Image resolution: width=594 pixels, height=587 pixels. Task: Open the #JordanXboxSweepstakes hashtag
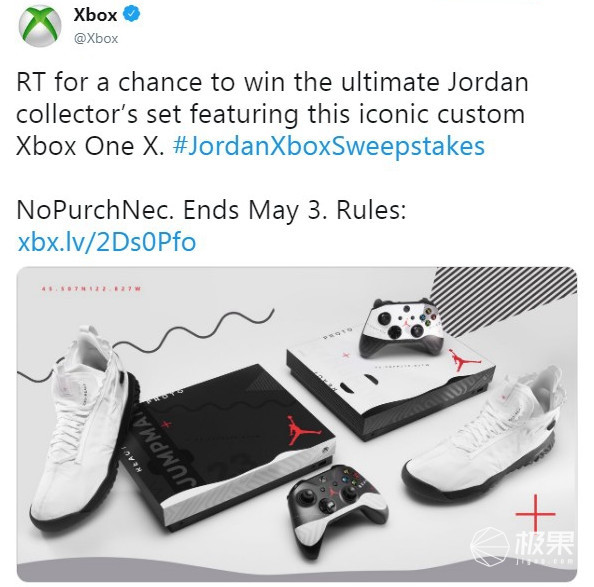(x=328, y=146)
